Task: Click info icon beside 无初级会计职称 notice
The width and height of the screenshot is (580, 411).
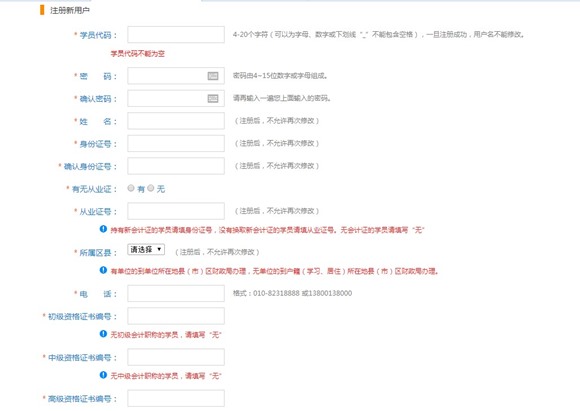Action: click(x=104, y=334)
